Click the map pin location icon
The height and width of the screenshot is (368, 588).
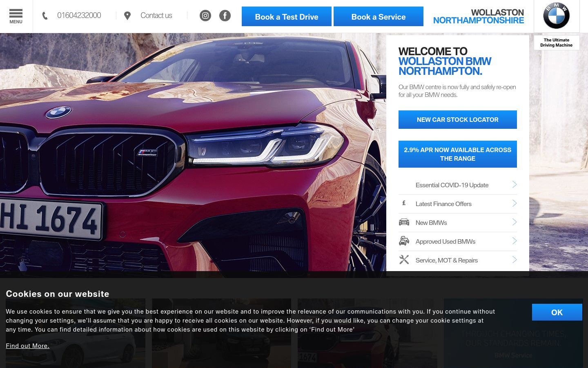(127, 16)
